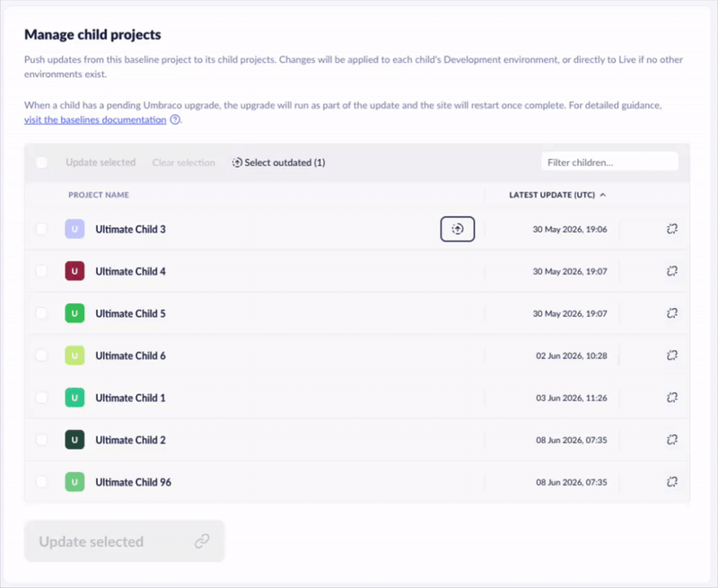
Task: Check the box for Ultimate Child 5
Action: coord(41,312)
